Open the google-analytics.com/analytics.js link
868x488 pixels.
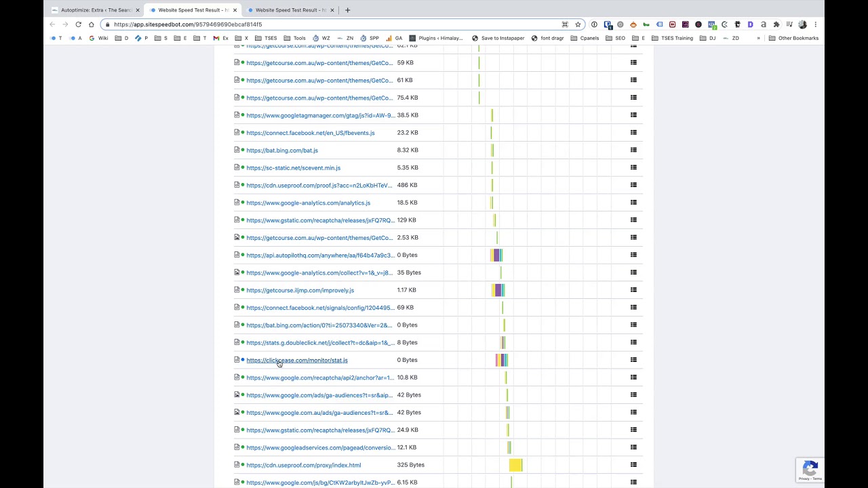(309, 203)
